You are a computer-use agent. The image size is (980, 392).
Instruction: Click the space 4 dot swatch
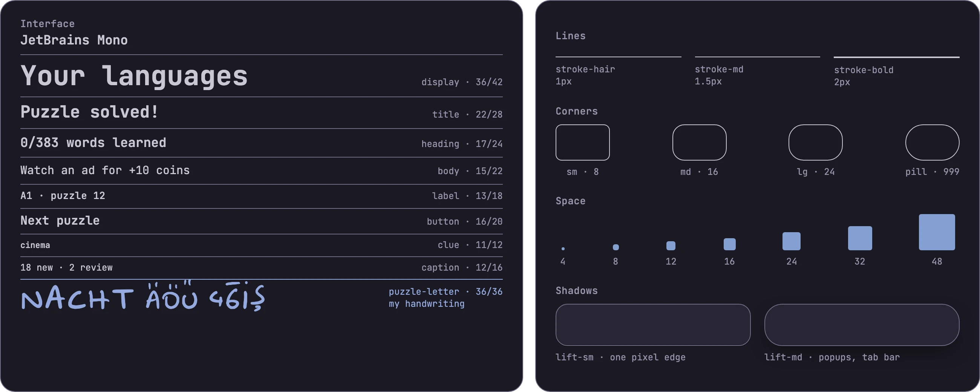coord(563,248)
